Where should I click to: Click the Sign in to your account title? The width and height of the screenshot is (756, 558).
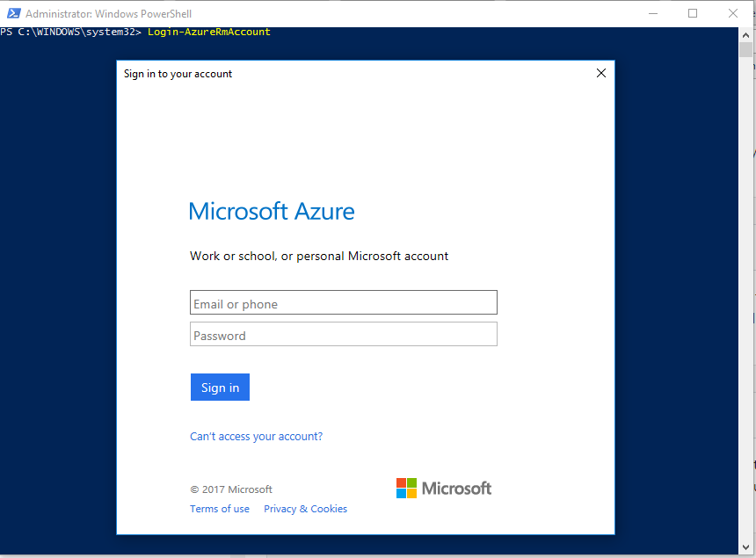click(178, 74)
